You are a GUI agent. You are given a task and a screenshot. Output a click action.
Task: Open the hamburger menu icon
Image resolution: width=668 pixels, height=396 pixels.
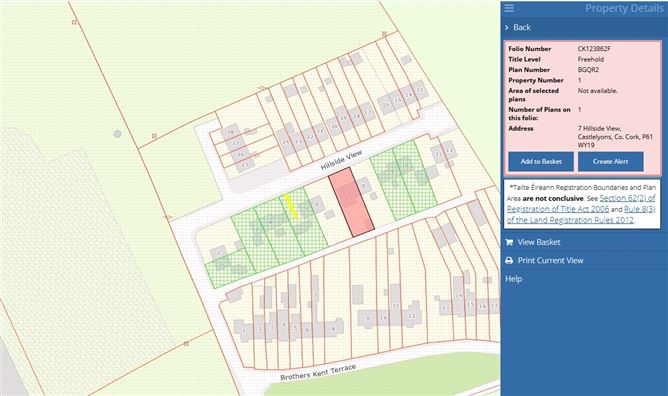coord(509,8)
